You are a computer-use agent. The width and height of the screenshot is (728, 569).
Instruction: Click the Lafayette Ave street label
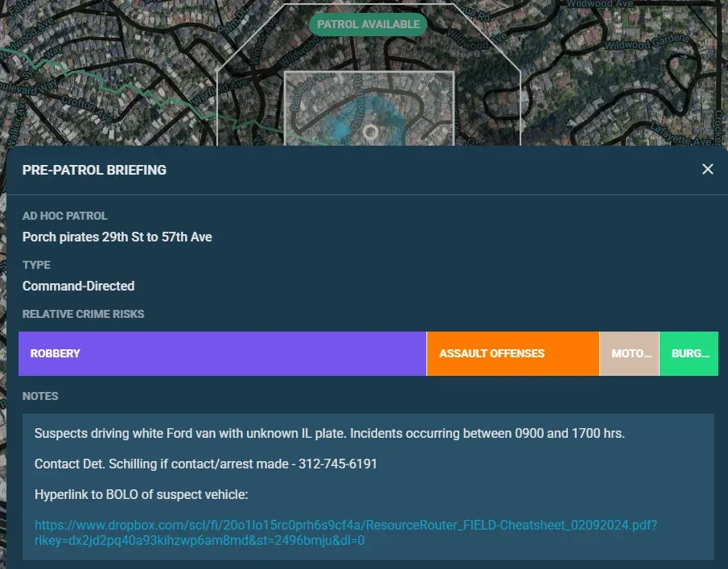[680, 134]
